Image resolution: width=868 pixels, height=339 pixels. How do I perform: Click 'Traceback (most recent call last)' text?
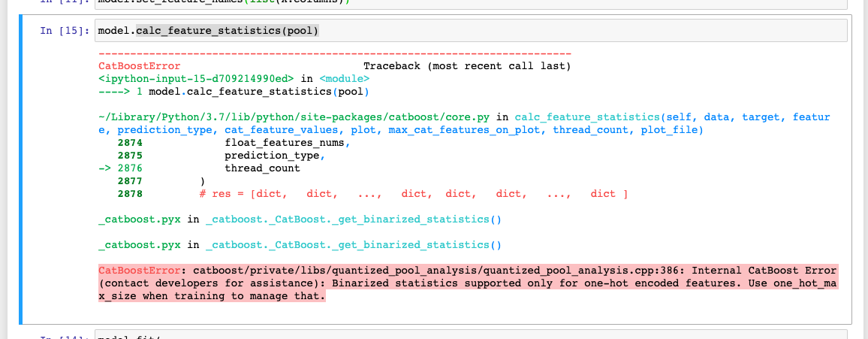click(x=466, y=66)
